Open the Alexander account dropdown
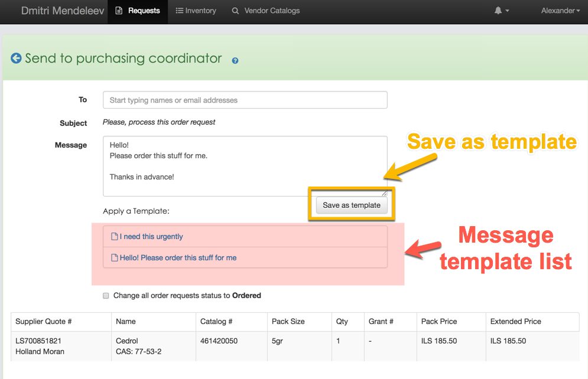 point(560,11)
